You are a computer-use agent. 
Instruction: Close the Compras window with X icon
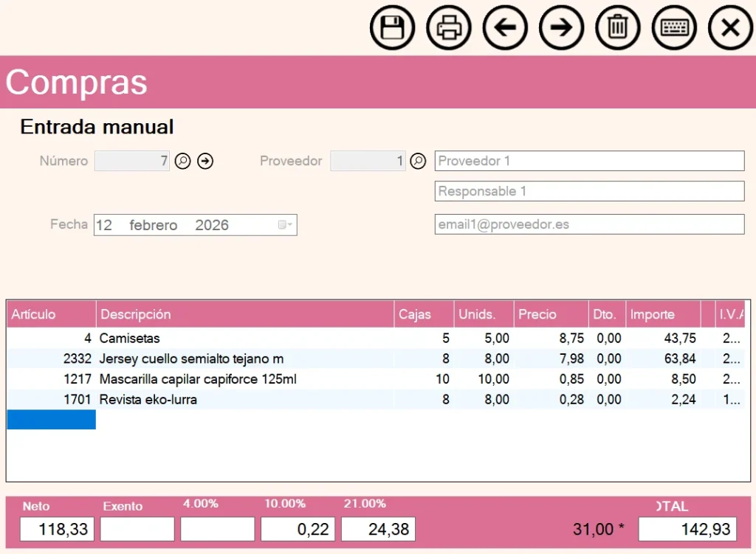[x=730, y=28]
